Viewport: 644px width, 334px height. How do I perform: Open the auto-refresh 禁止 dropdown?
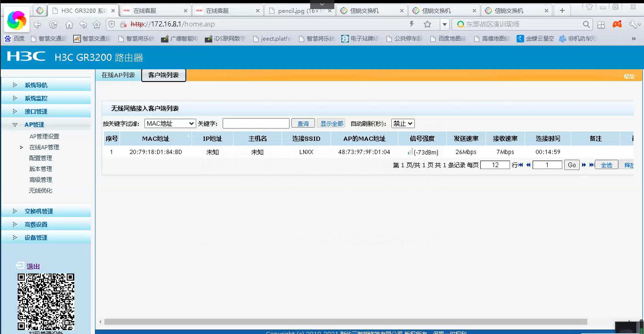[403, 123]
